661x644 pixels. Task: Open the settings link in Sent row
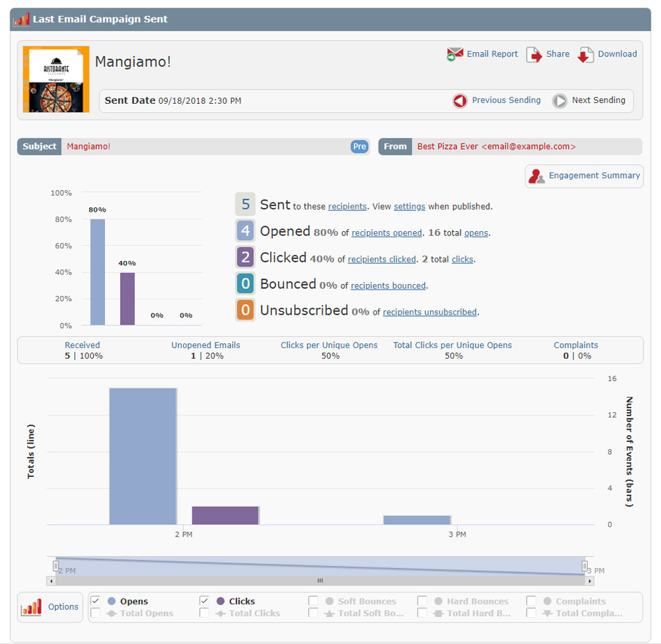click(409, 207)
